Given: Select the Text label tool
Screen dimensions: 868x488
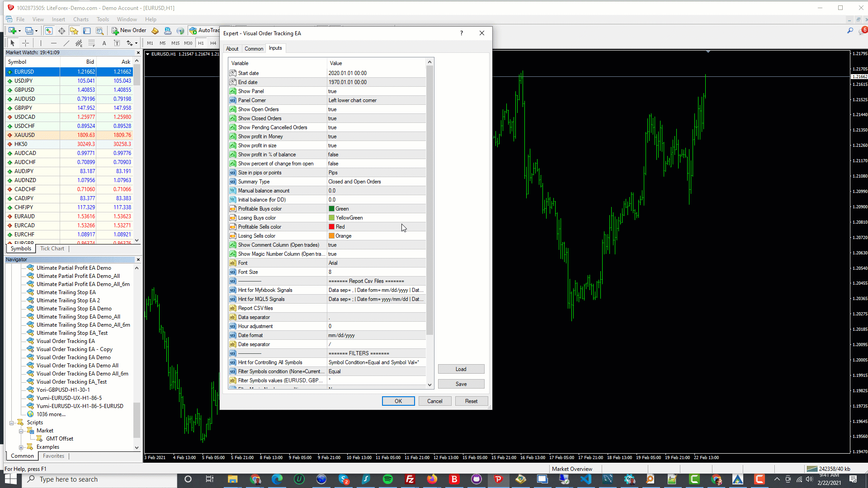Looking at the screenshot, I should [116, 43].
